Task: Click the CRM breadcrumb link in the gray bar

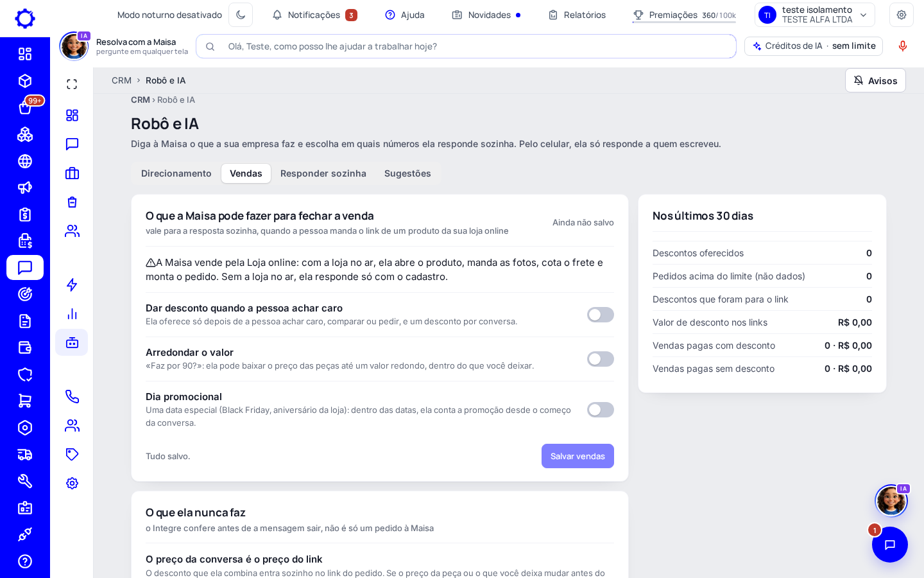Action: click(x=121, y=80)
